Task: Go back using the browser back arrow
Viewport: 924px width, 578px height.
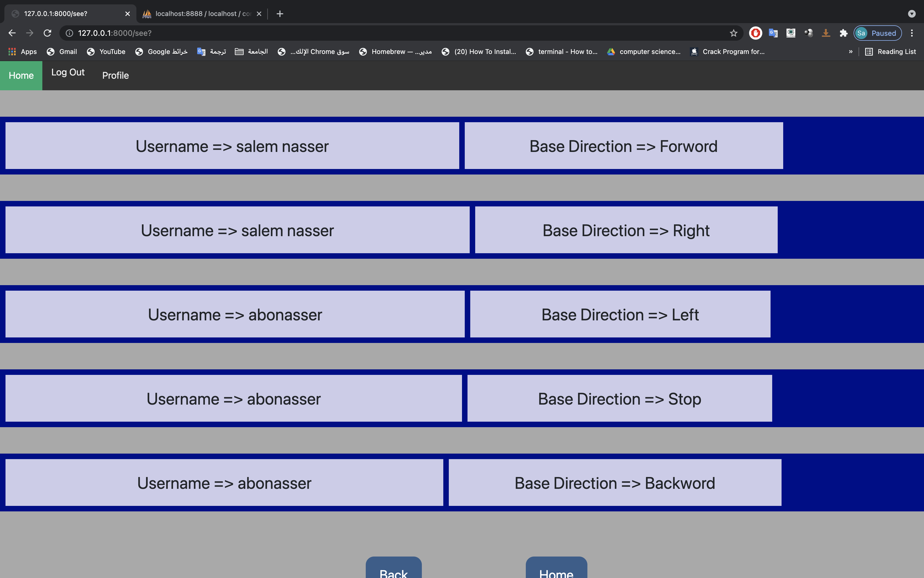Action: 12,33
